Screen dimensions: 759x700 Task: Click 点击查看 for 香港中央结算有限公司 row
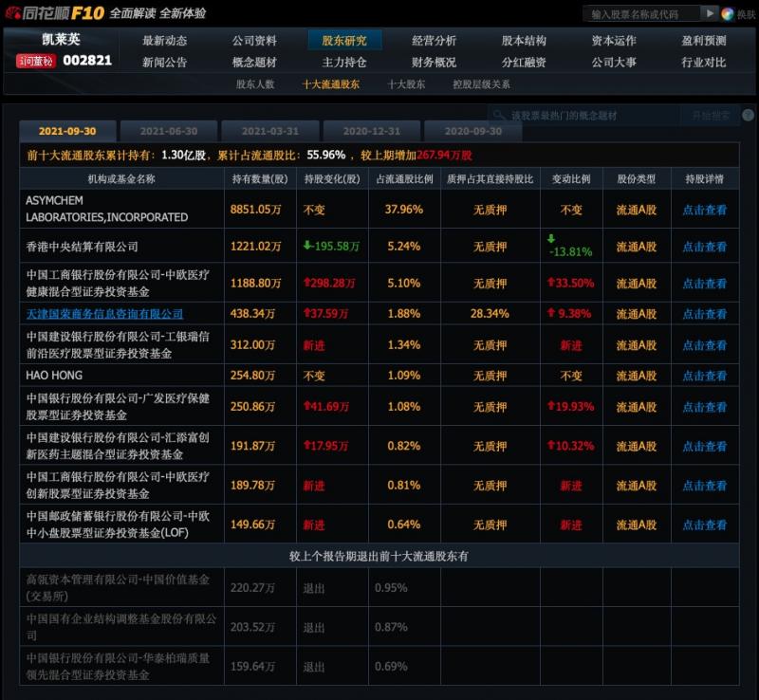pyautogui.click(x=705, y=247)
